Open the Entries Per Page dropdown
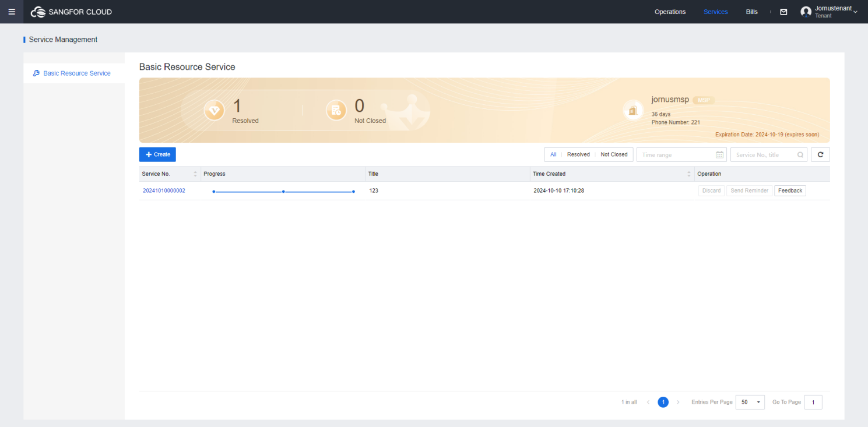The height and width of the screenshot is (427, 868). pyautogui.click(x=750, y=402)
